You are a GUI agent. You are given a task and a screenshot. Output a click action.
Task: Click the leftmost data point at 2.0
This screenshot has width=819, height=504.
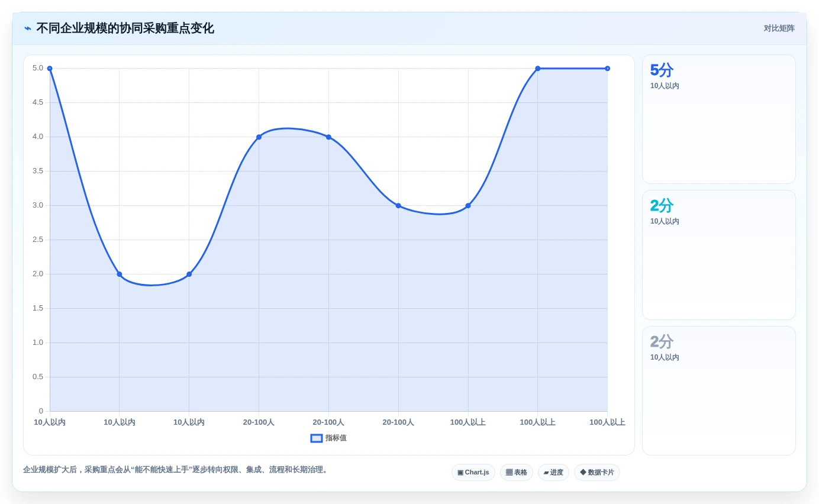coord(120,274)
